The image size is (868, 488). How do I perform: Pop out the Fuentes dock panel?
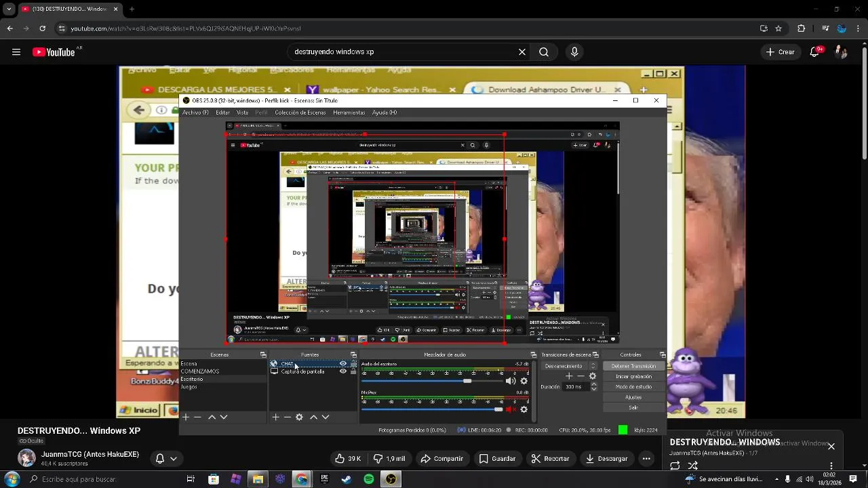coord(353,354)
